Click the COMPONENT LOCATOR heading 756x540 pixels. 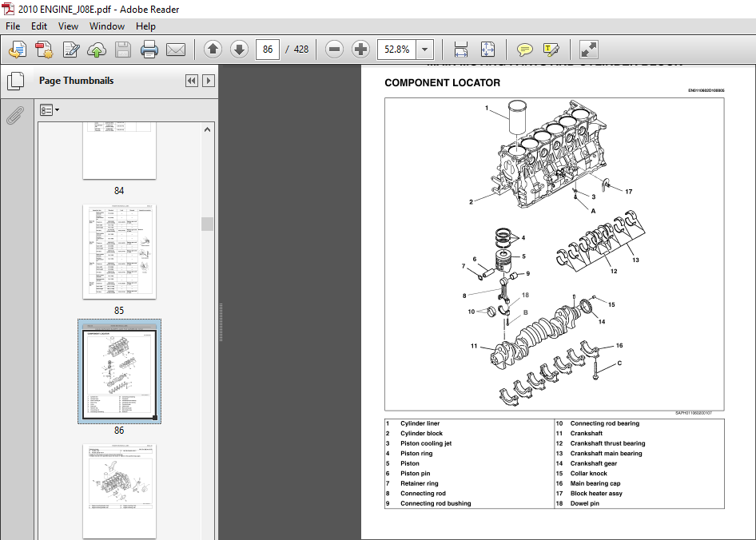tap(442, 83)
